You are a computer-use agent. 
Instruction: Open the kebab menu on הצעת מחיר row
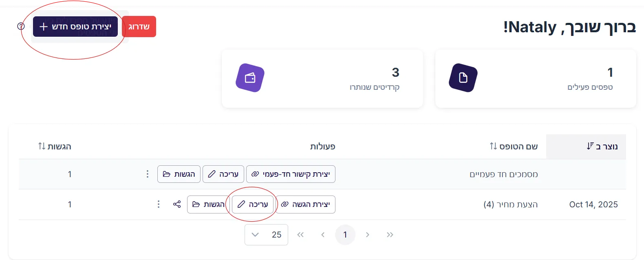pyautogui.click(x=158, y=204)
